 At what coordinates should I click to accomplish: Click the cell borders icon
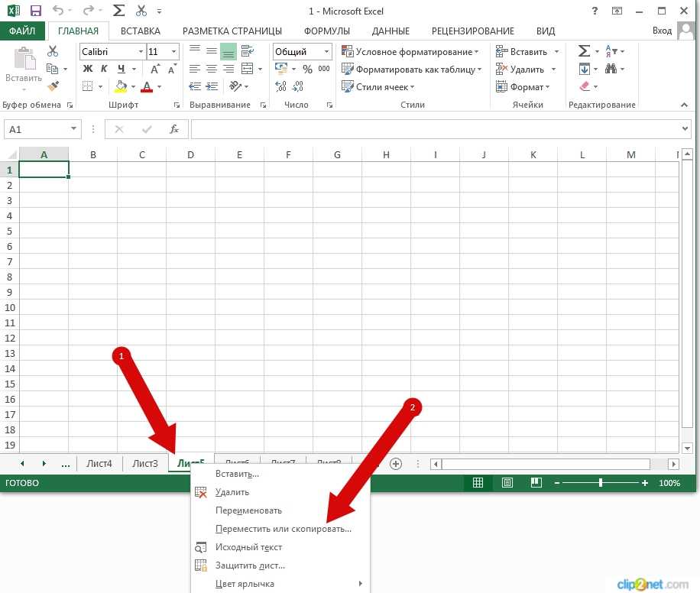[x=87, y=86]
